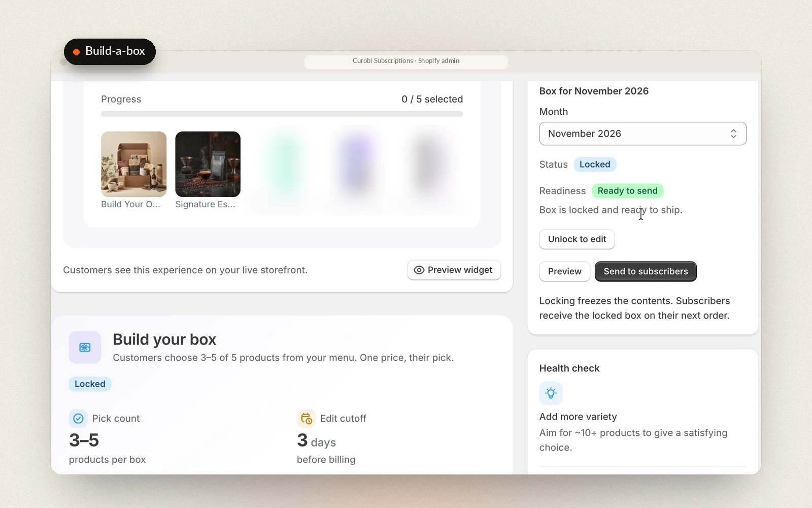Viewport: 812px width, 508px height.
Task: Click the 0 / 5 selected counter
Action: tap(432, 99)
